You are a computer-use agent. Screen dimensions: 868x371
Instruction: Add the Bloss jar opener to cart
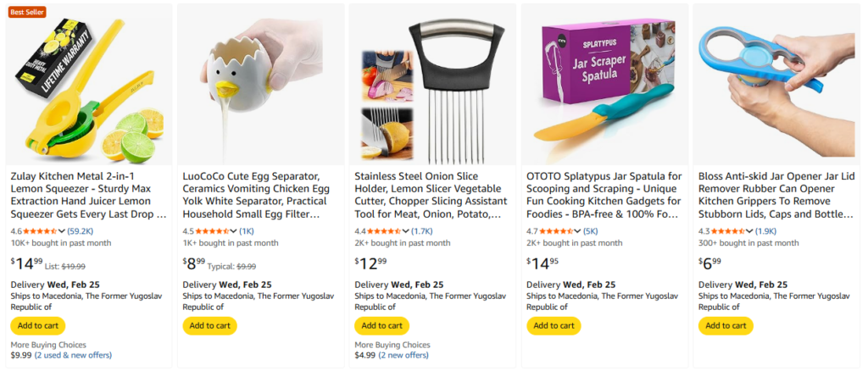[x=726, y=325]
